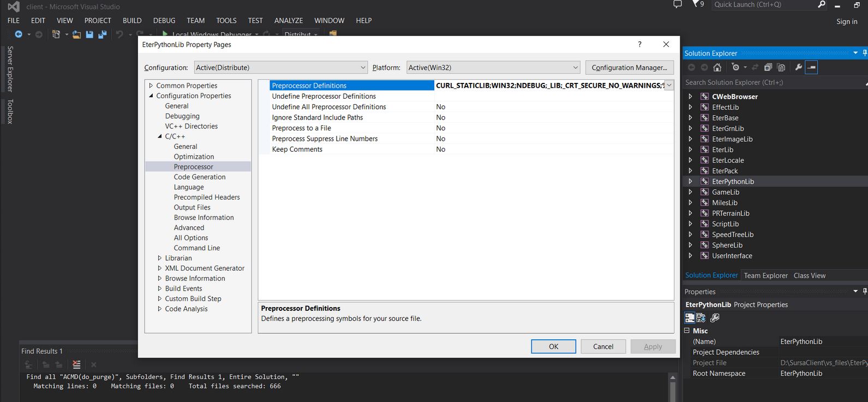Click the Open File folder icon
The height and width of the screenshot is (402, 868).
coord(76,34)
